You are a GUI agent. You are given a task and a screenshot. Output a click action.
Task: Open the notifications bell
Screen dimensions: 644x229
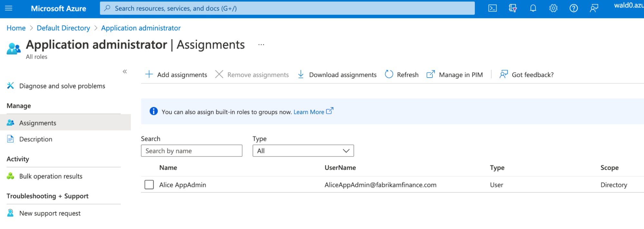pyautogui.click(x=533, y=8)
